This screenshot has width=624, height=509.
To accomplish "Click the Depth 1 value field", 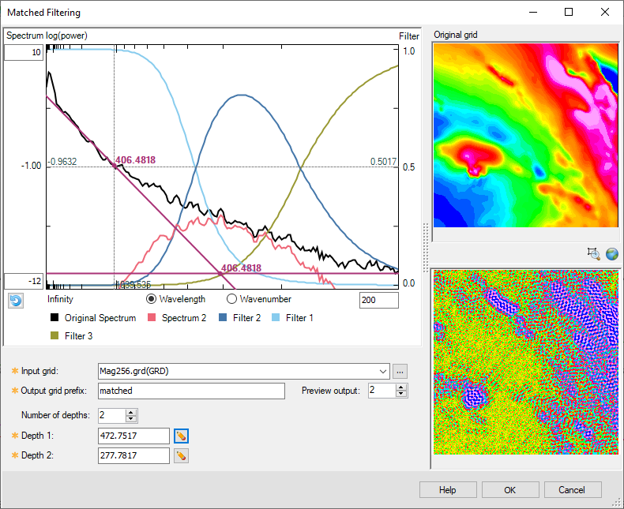I will 133,436.
